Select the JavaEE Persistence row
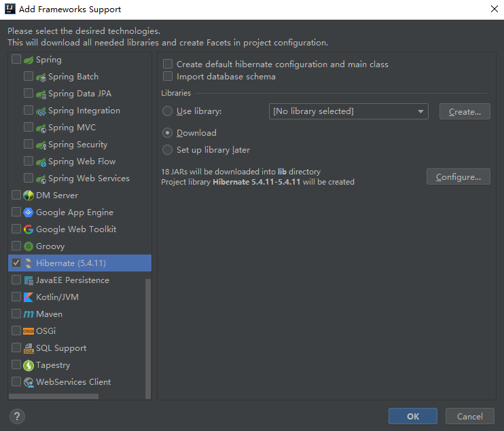 pos(79,280)
